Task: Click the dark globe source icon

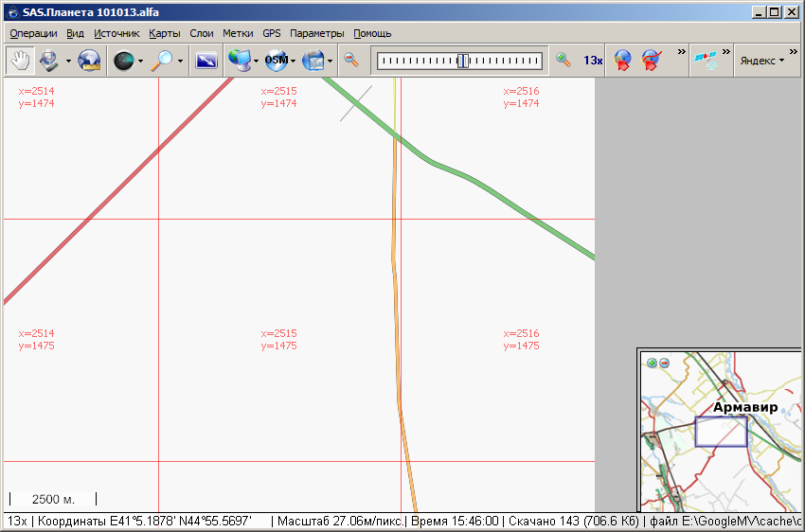Action: (123, 61)
